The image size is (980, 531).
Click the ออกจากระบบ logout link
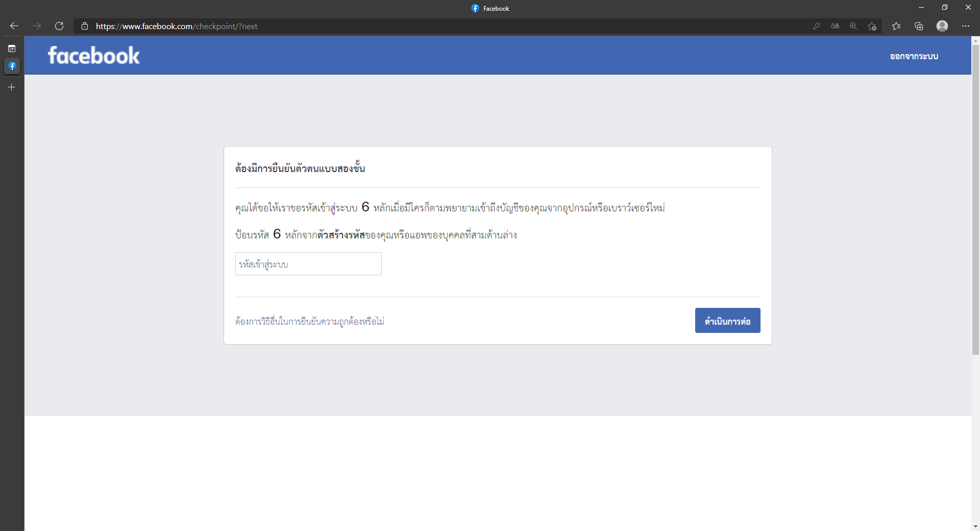pos(914,56)
